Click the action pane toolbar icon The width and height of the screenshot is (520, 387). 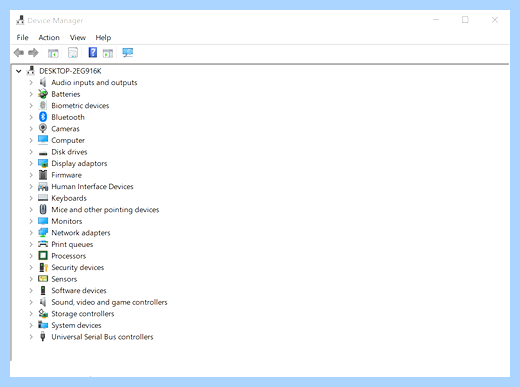(108, 53)
